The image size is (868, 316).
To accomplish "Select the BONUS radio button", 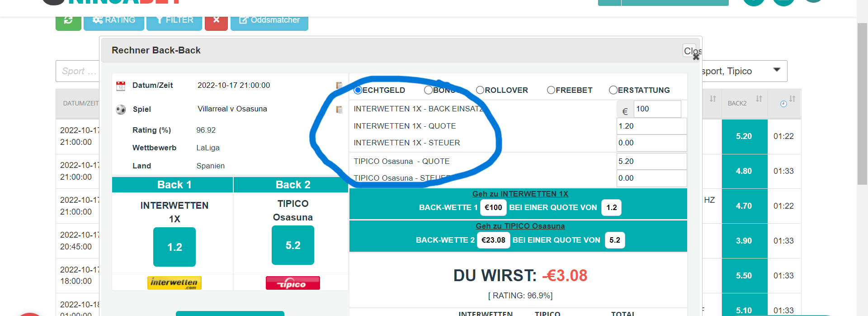I will (x=428, y=90).
